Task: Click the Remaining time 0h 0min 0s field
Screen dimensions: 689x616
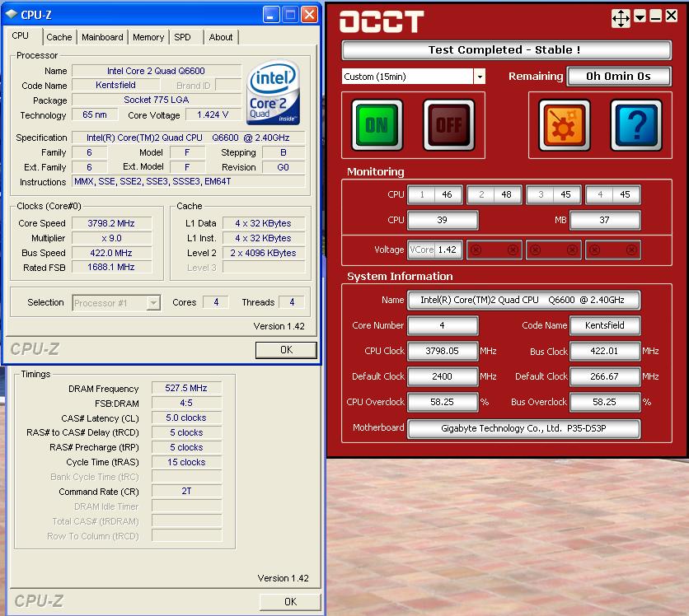Action: 619,77
